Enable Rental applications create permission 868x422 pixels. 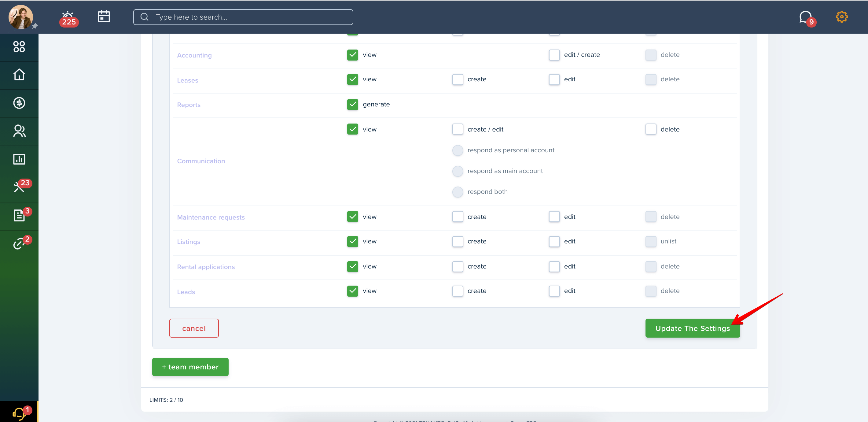tap(457, 266)
